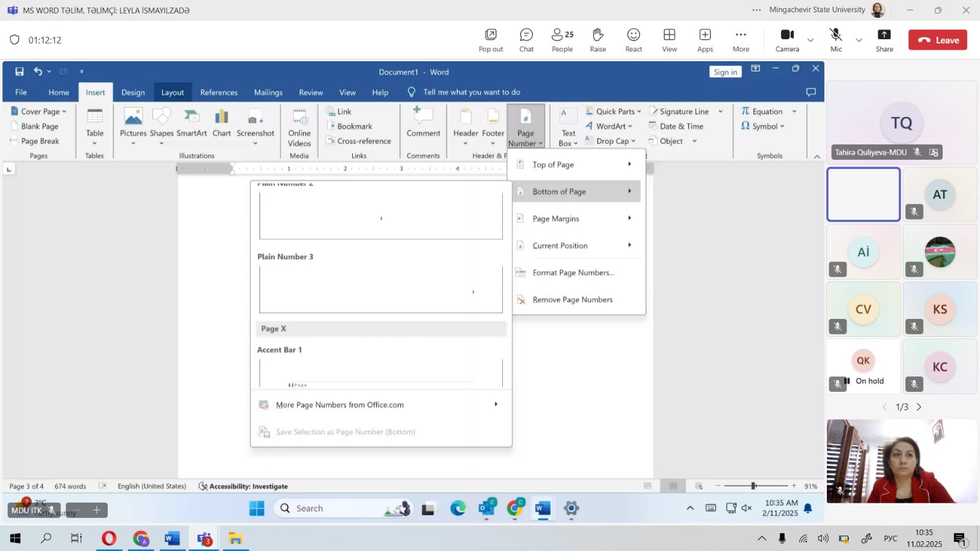980x551 pixels.
Task: Open Top of Page submenu
Action: point(576,165)
